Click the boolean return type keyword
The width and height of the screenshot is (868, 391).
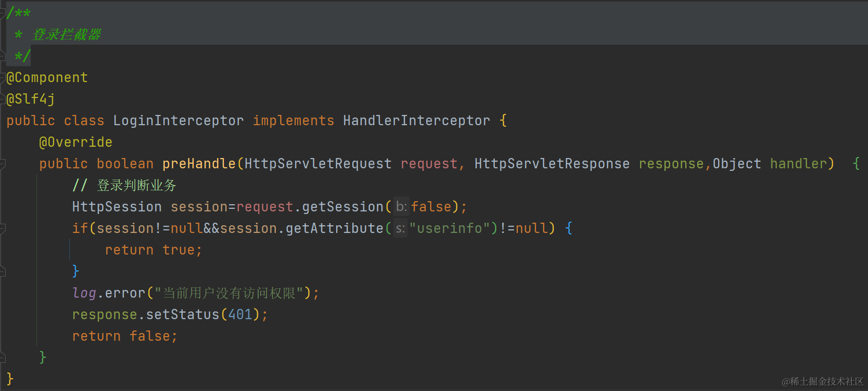(x=125, y=164)
